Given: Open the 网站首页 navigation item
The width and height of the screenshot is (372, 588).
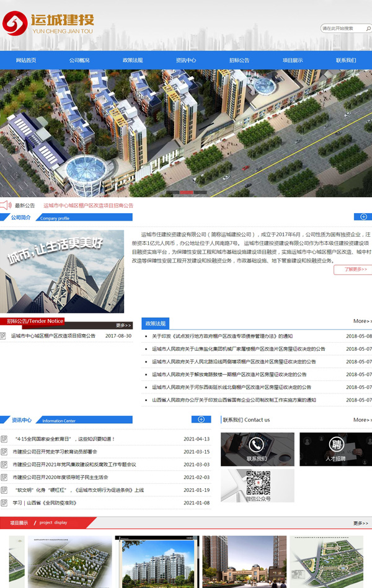Looking at the screenshot, I should pos(26,60).
